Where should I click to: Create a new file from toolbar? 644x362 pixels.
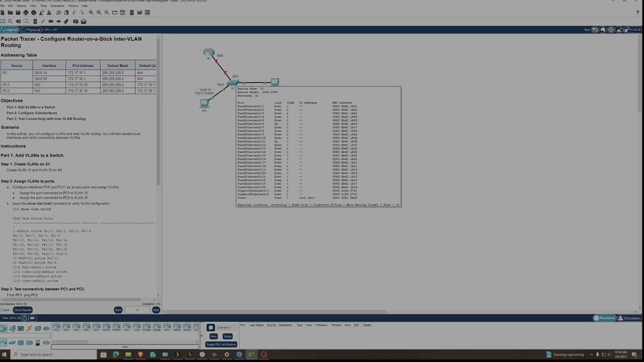pos(3,13)
